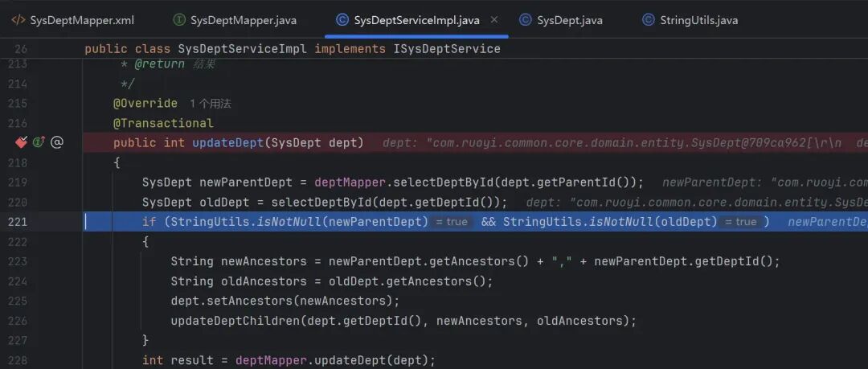The width and height of the screenshot is (868, 369).
Task: Close the SysDeptServiceImpl.java tab
Action: pyautogui.click(x=494, y=20)
